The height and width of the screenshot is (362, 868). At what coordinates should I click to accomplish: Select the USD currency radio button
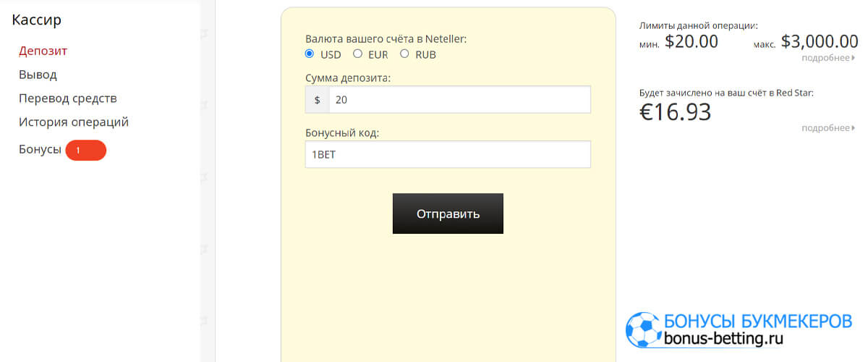tap(310, 54)
